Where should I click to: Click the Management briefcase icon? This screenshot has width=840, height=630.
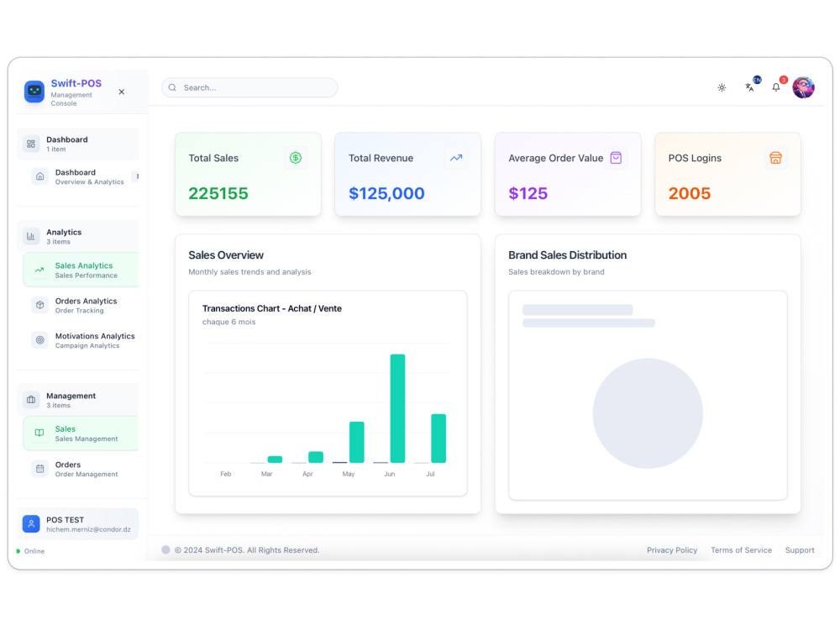[31, 400]
